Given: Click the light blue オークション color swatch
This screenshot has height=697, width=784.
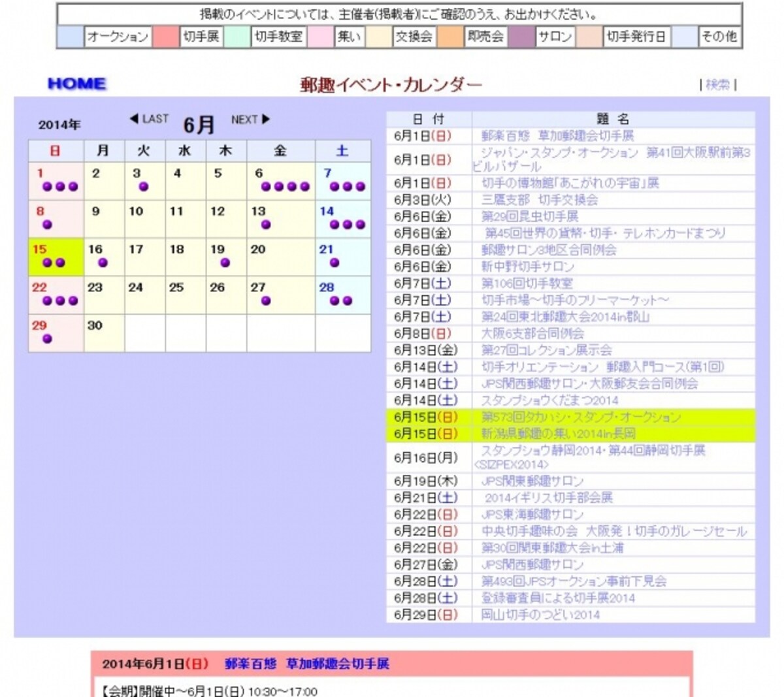Looking at the screenshot, I should [71, 37].
